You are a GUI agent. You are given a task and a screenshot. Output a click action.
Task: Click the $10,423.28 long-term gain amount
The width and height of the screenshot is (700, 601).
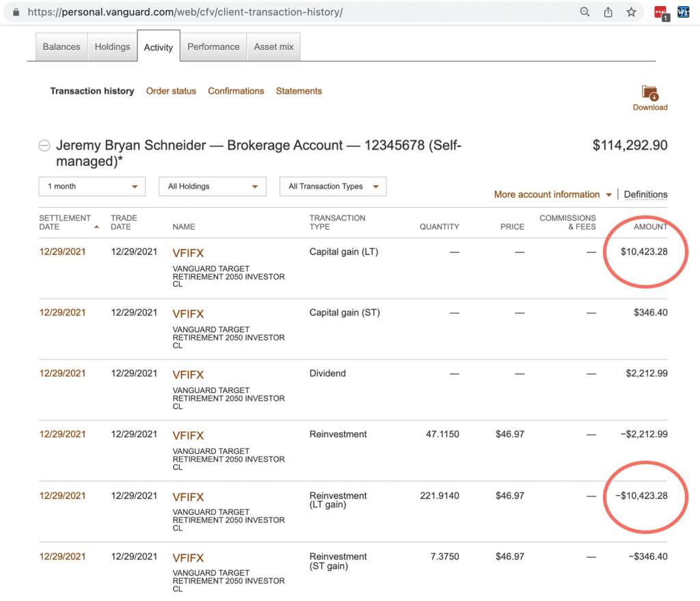point(644,252)
